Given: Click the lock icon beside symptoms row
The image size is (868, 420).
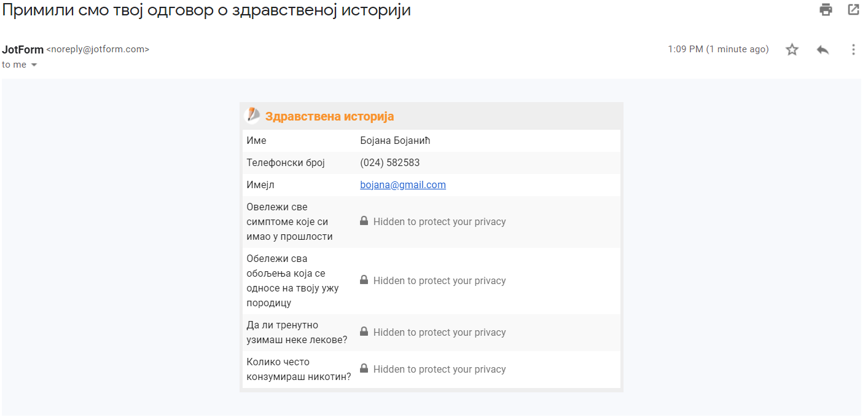Looking at the screenshot, I should click(x=364, y=221).
